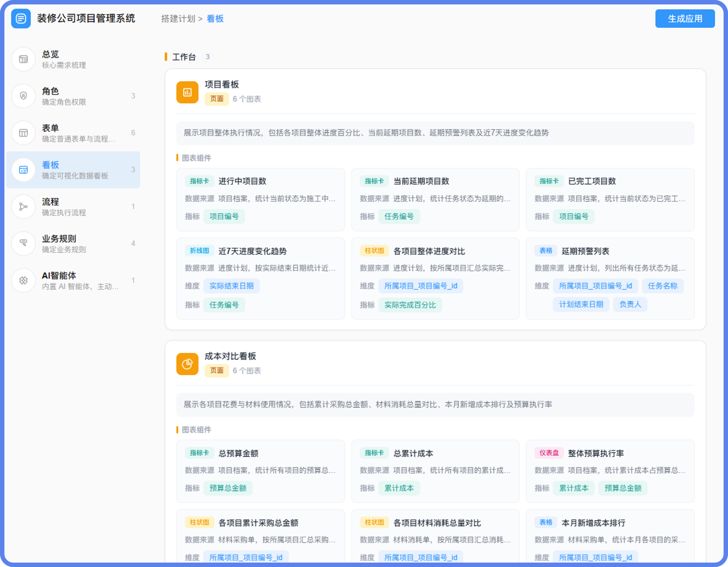Click the AI智能体 sidebar icon
The width and height of the screenshot is (728, 567).
23,280
